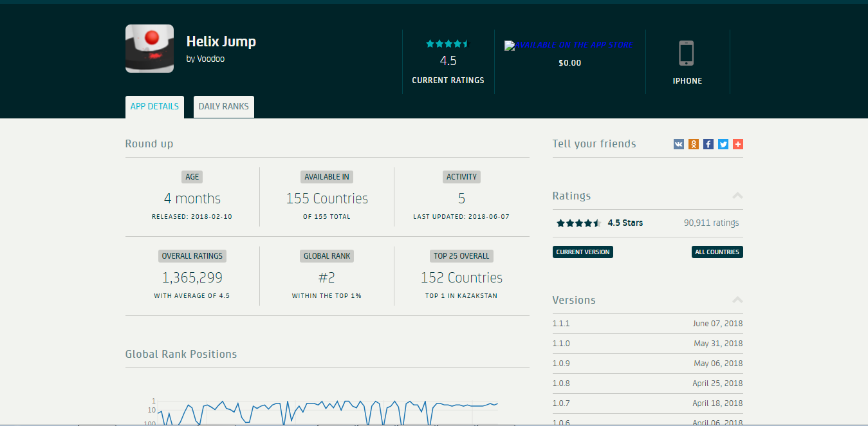Image resolution: width=868 pixels, height=426 pixels.
Task: Open version 1.1.1 entry
Action: pyautogui.click(x=561, y=324)
